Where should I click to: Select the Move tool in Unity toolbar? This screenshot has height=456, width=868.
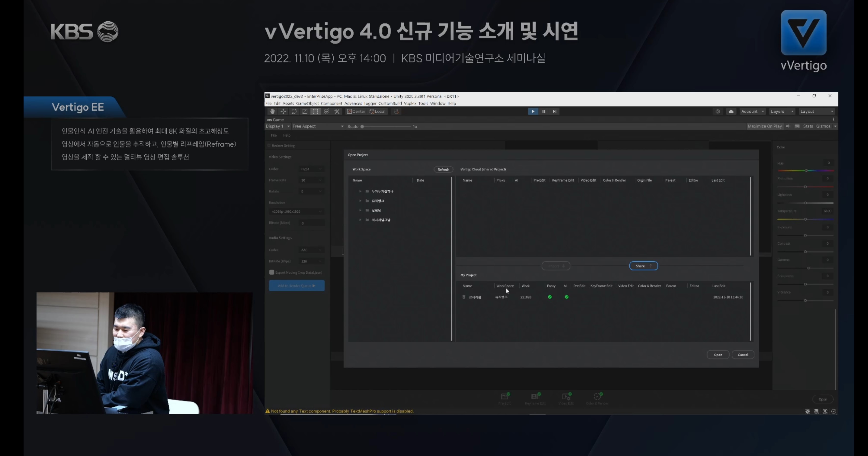click(x=283, y=111)
